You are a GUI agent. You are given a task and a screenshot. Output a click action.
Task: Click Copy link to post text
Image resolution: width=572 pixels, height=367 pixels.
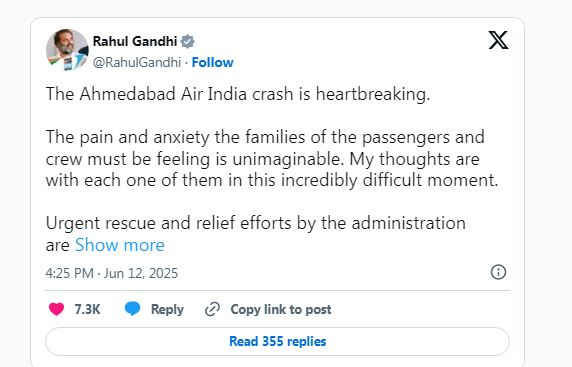tap(281, 309)
